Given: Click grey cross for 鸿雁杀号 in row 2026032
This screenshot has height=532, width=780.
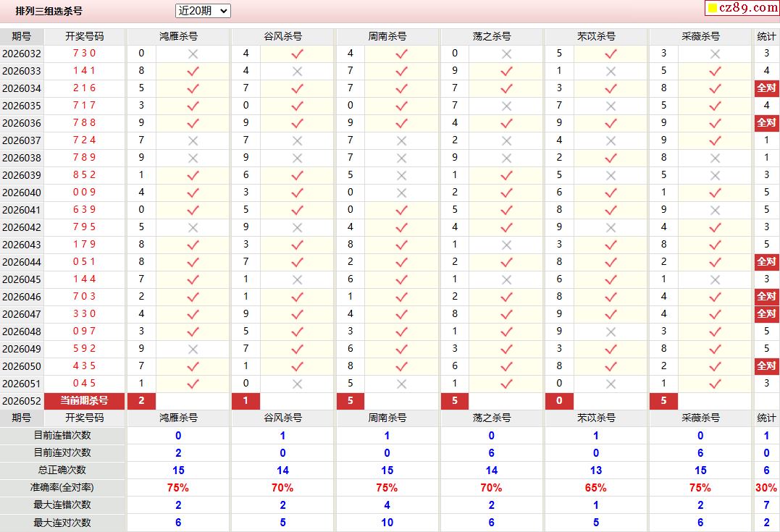Looking at the screenshot, I should click(x=193, y=54).
